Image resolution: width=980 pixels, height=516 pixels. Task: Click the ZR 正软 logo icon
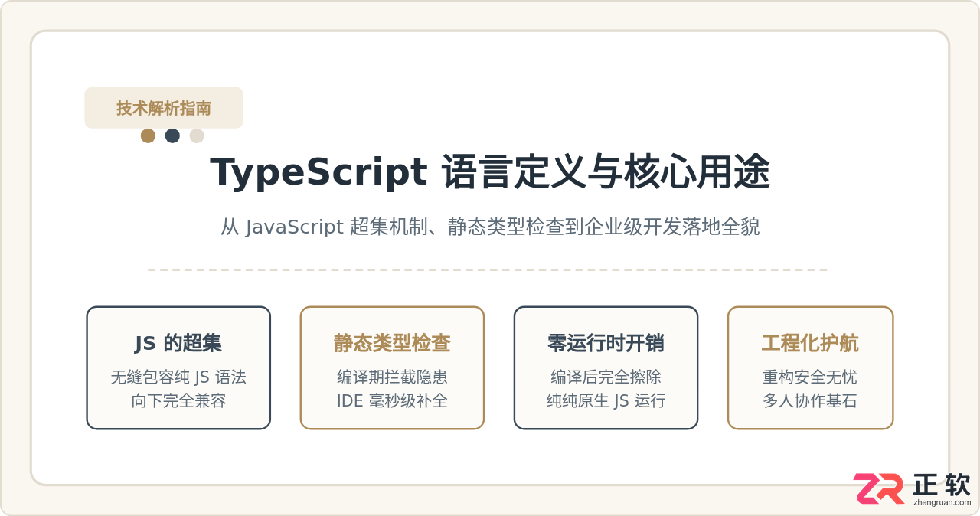point(879,488)
